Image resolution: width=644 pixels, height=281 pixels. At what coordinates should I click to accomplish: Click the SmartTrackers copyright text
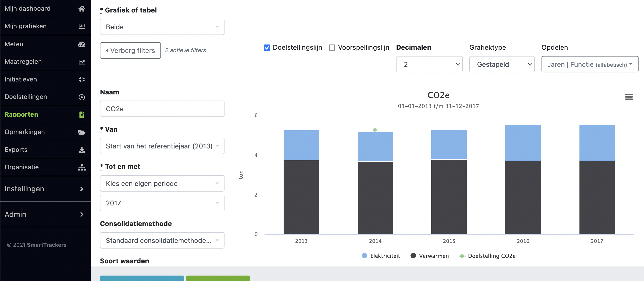[x=37, y=245]
